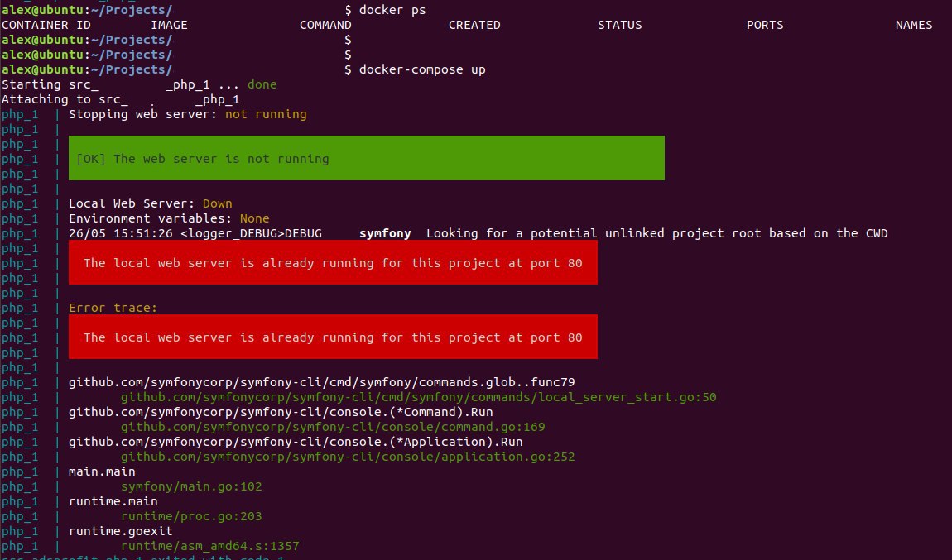
Task: Click the NAMES column header
Action: coord(914,25)
